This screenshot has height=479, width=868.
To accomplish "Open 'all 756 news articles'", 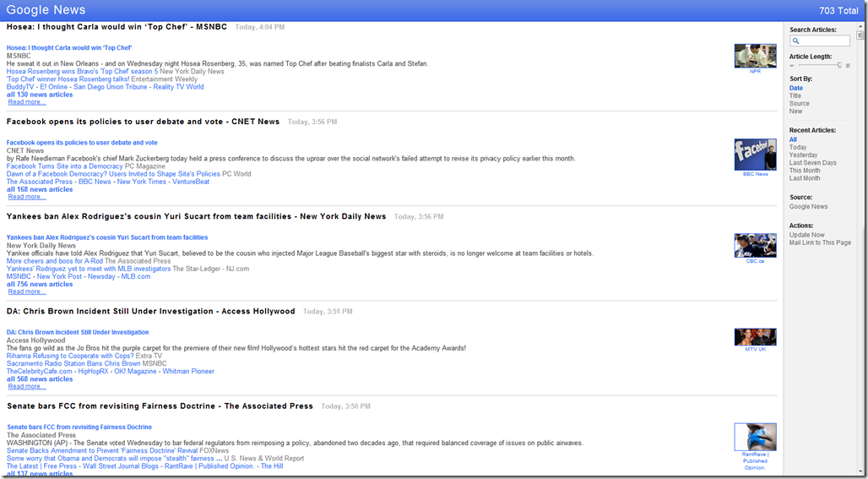I will pos(40,284).
